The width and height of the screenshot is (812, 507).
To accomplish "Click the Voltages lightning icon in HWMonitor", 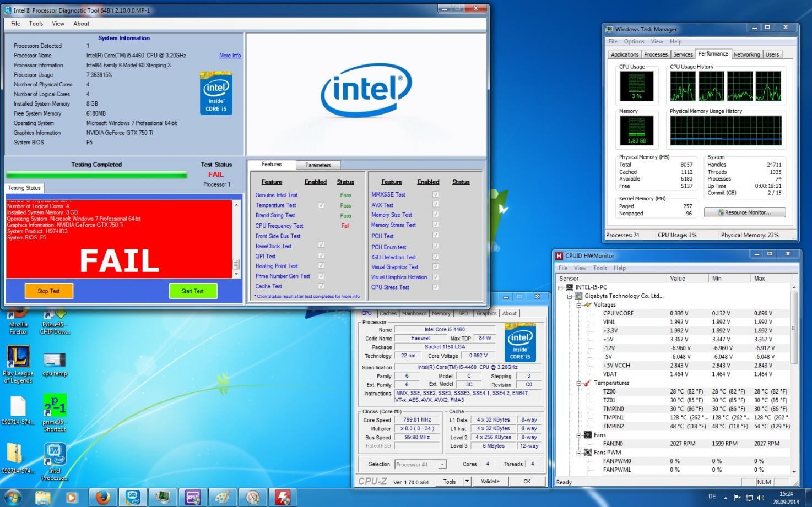I will pyautogui.click(x=588, y=304).
